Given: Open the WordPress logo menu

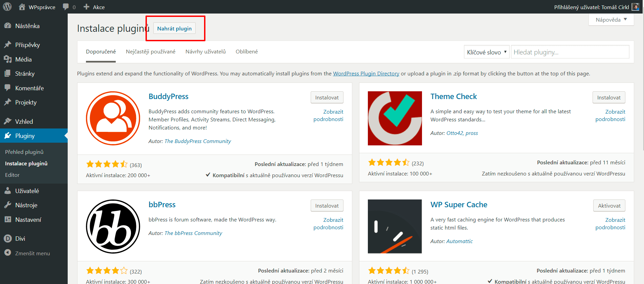Looking at the screenshot, I should (x=7, y=7).
